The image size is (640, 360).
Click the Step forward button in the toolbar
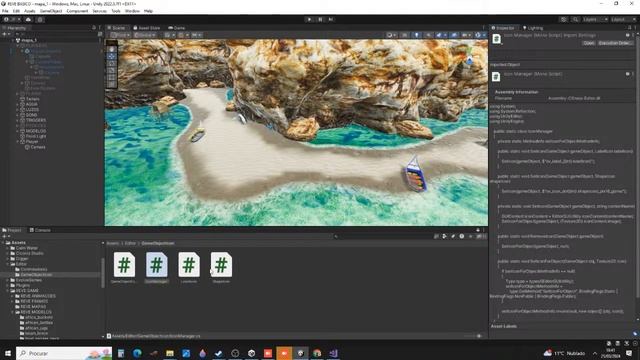(331, 19)
